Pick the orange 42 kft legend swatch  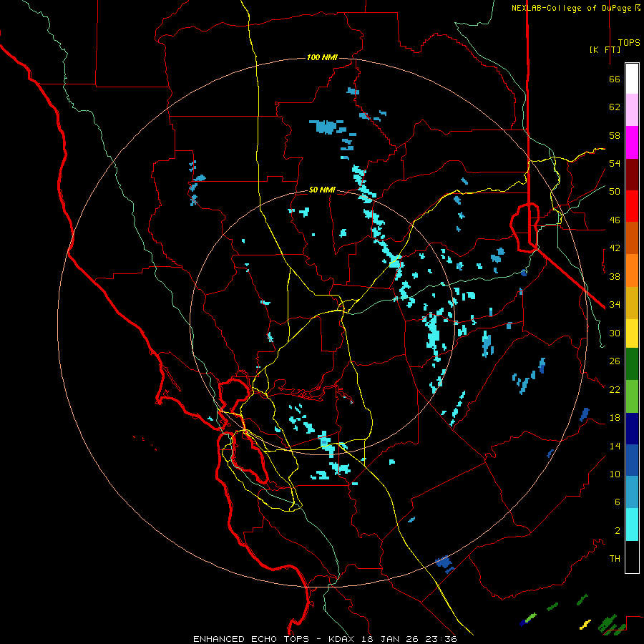632,270
